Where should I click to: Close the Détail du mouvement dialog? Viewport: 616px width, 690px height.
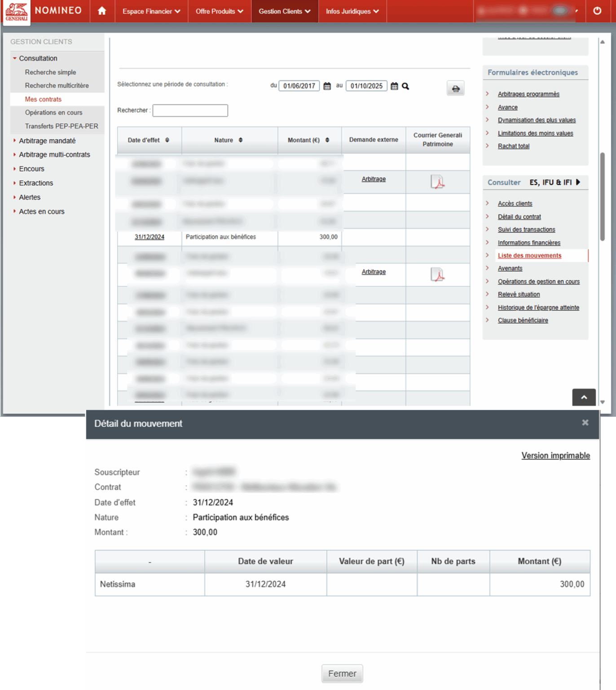click(585, 423)
